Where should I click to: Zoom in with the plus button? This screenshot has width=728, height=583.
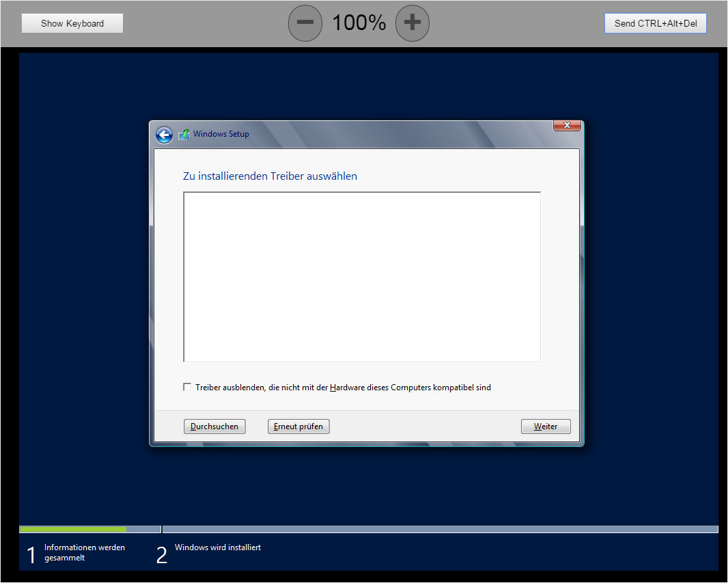tap(412, 23)
